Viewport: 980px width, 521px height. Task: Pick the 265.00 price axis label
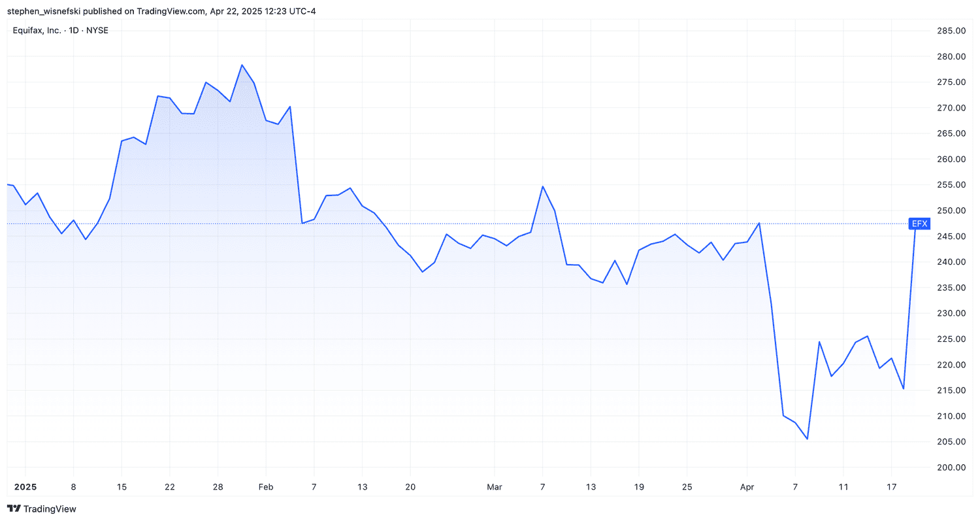point(950,133)
